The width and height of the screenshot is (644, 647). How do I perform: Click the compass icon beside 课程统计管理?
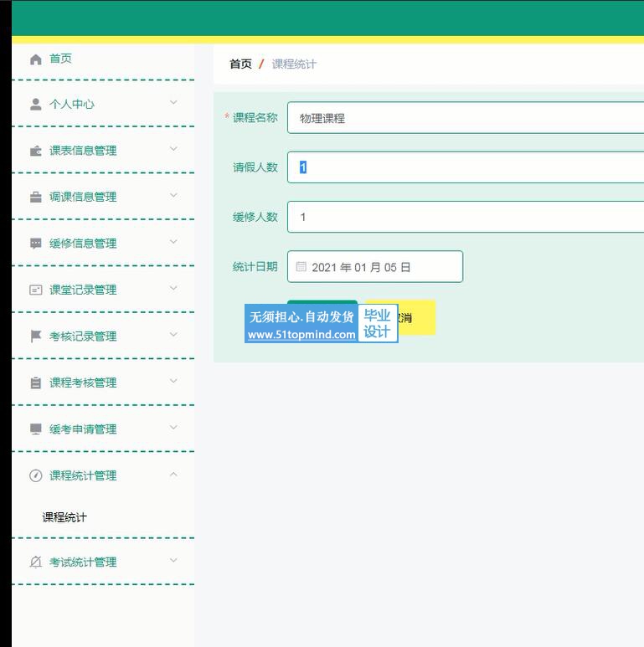tap(35, 475)
